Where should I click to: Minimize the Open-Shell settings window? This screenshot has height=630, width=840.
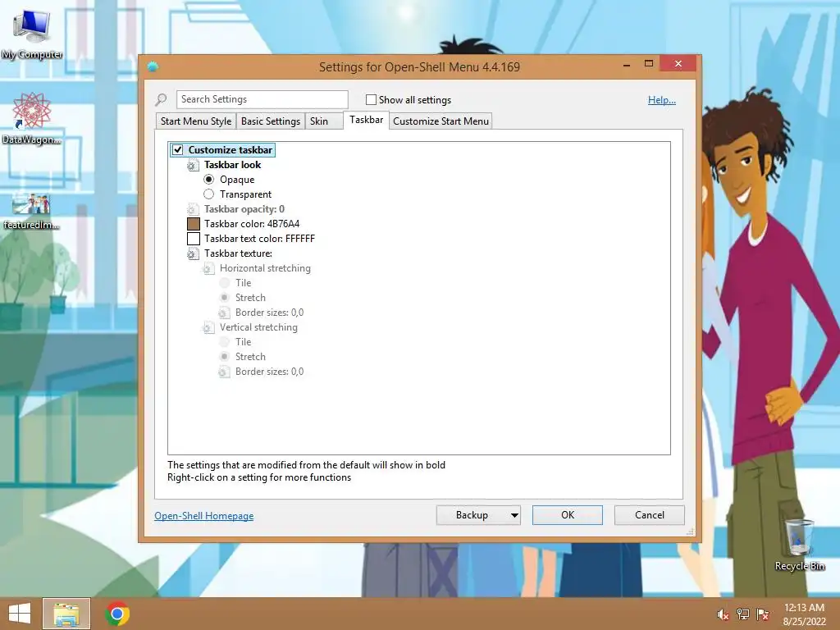(627, 64)
